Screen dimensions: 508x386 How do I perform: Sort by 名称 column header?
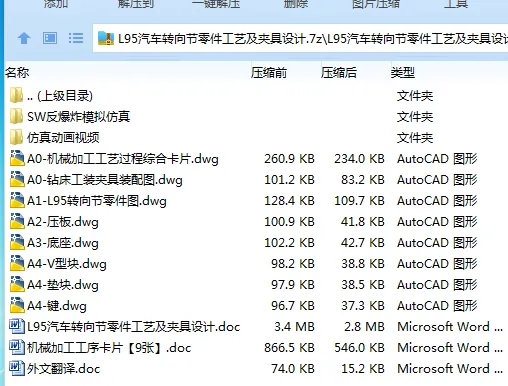[x=17, y=72]
